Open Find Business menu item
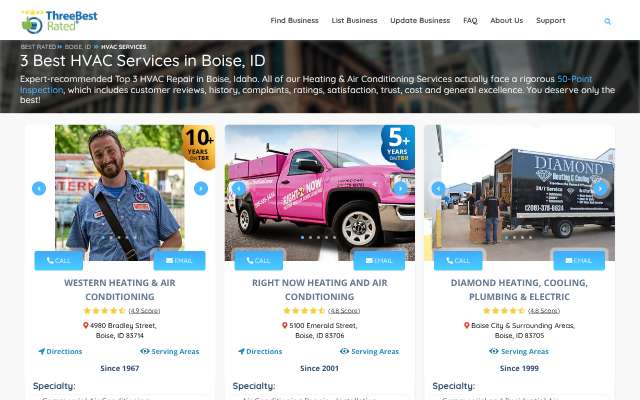Image resolution: width=640 pixels, height=400 pixels. point(294,20)
